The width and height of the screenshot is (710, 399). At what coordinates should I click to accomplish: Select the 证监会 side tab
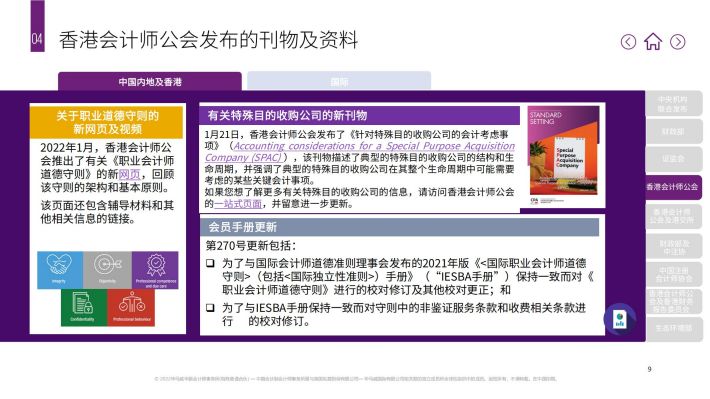pyautogui.click(x=673, y=159)
